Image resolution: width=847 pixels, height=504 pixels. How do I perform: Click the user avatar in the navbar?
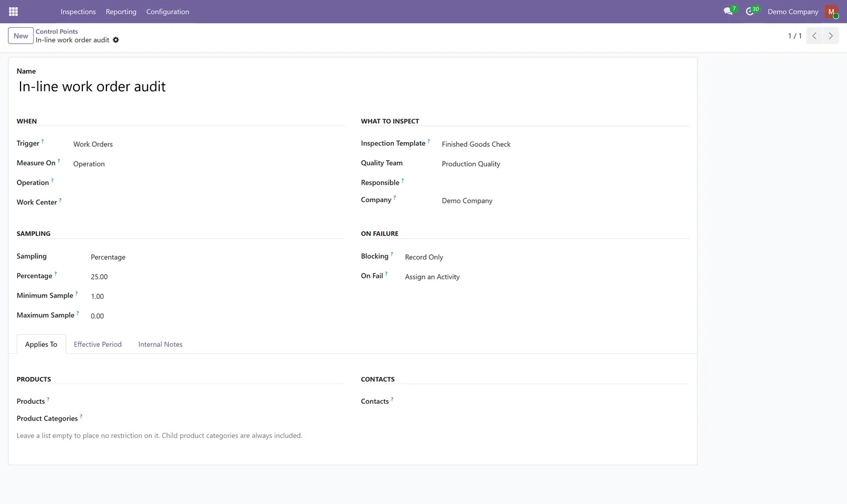pyautogui.click(x=831, y=11)
